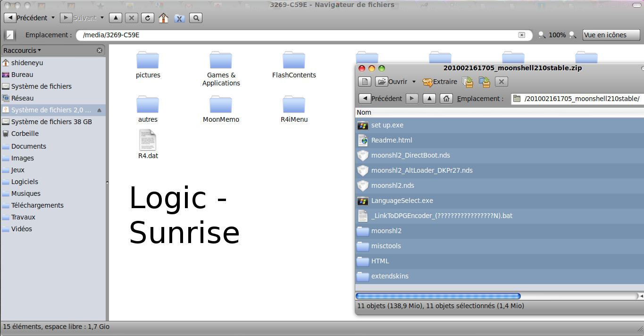Screen dimensions: 644x336
Task: Create new archive with blank page icon
Action: 365,82
